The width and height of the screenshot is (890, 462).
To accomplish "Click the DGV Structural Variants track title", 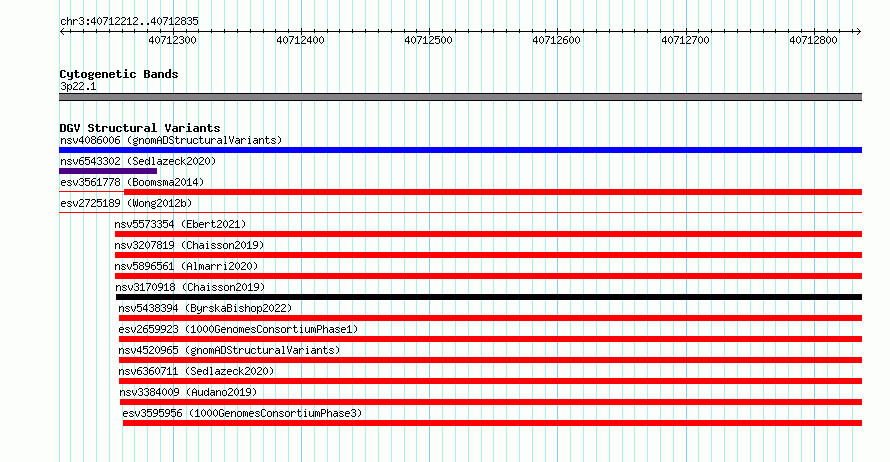I will click(140, 128).
